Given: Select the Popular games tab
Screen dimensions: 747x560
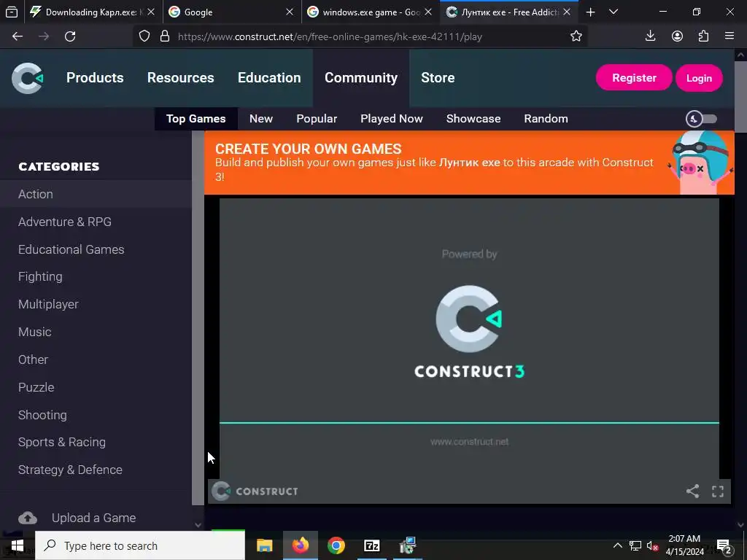Looking at the screenshot, I should tap(317, 119).
